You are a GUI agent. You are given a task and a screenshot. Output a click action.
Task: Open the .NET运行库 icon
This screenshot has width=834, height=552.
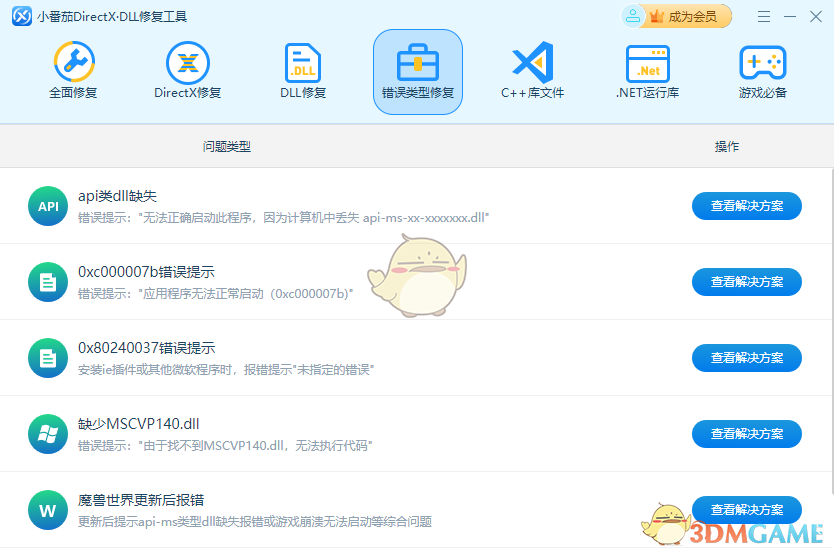(x=647, y=63)
